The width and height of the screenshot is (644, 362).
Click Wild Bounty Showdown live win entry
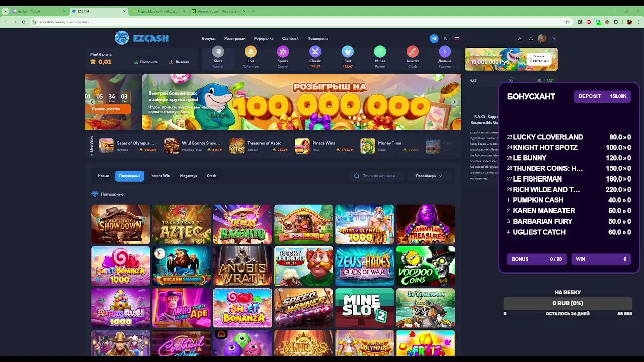click(193, 146)
